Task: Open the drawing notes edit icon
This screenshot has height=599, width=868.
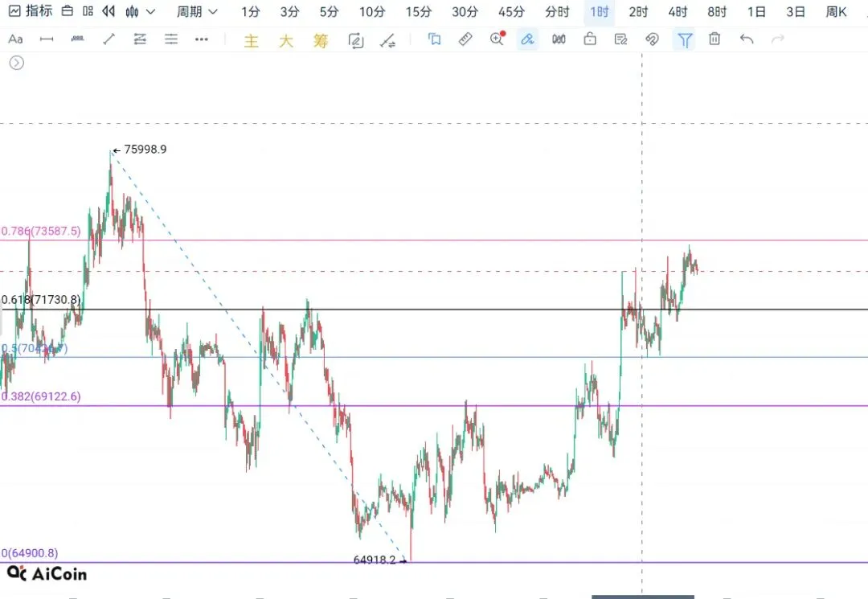Action: tap(621, 39)
